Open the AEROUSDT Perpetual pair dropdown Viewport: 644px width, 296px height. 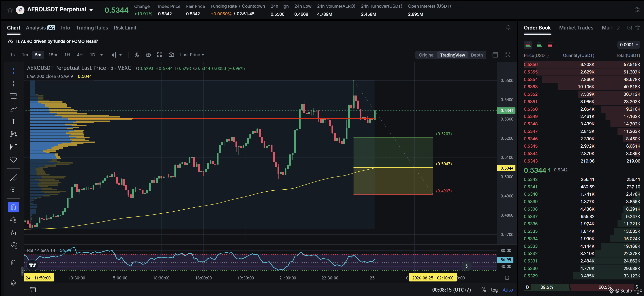(91, 10)
